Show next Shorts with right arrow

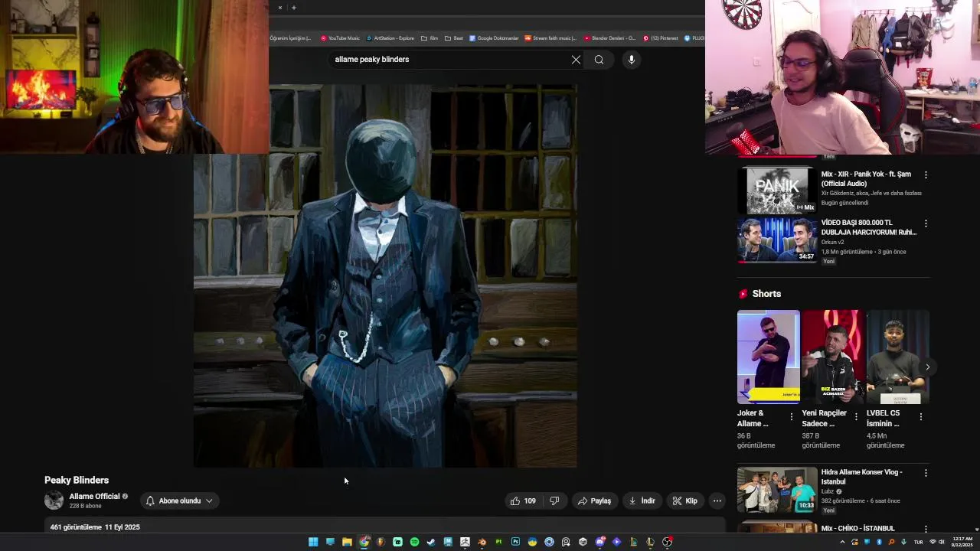point(927,367)
